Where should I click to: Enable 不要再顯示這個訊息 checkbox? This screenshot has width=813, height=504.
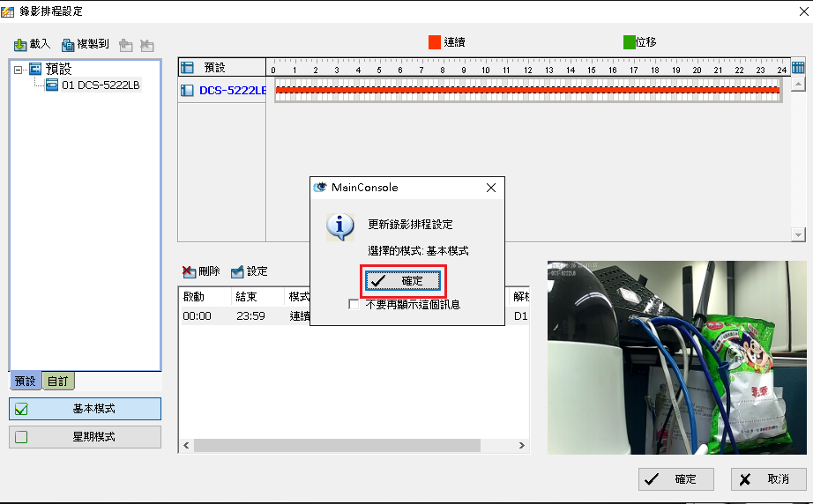(354, 305)
